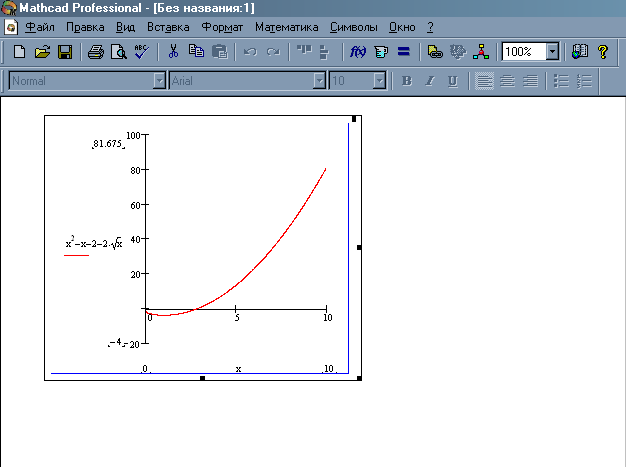Click the 100% zoom value field

click(x=524, y=51)
